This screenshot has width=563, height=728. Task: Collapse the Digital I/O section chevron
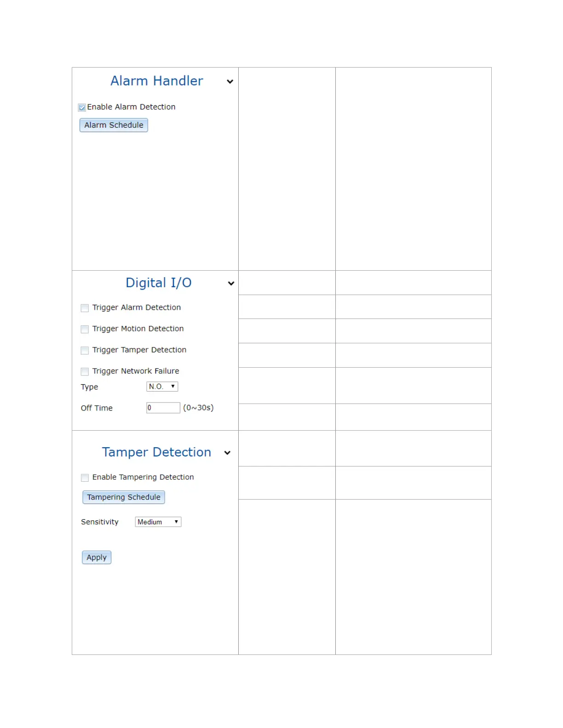pos(231,284)
